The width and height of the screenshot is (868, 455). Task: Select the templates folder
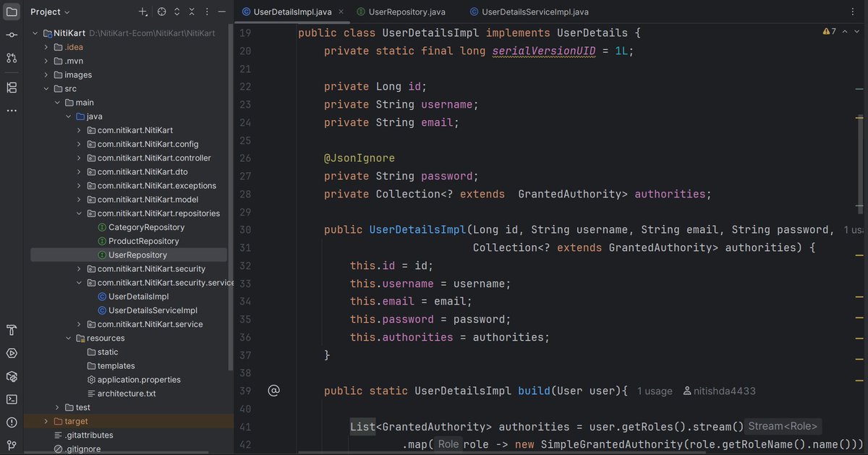111,366
